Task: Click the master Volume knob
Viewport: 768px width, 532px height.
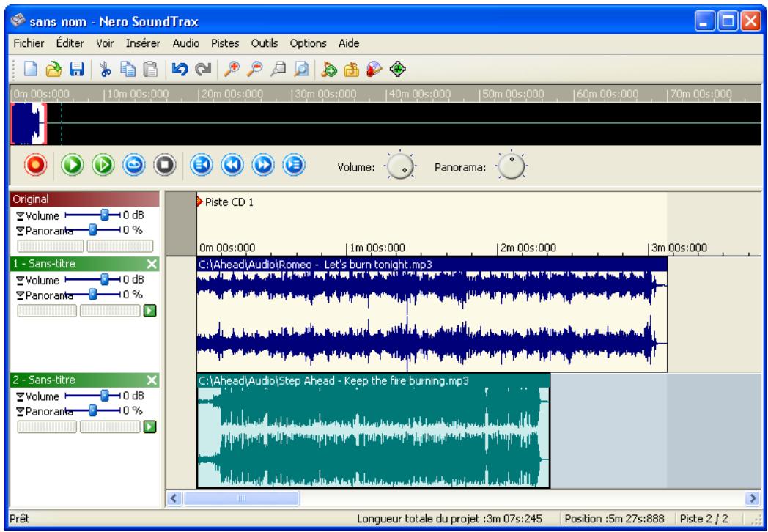Action: click(400, 166)
